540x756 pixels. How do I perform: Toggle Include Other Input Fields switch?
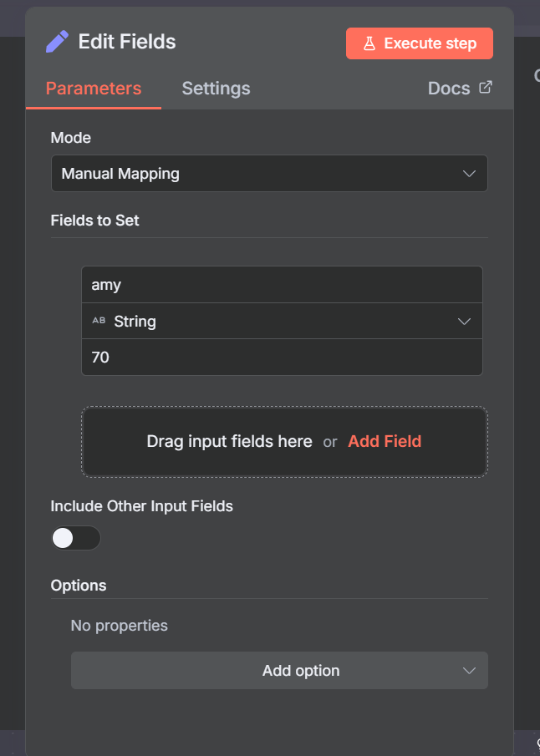point(75,538)
